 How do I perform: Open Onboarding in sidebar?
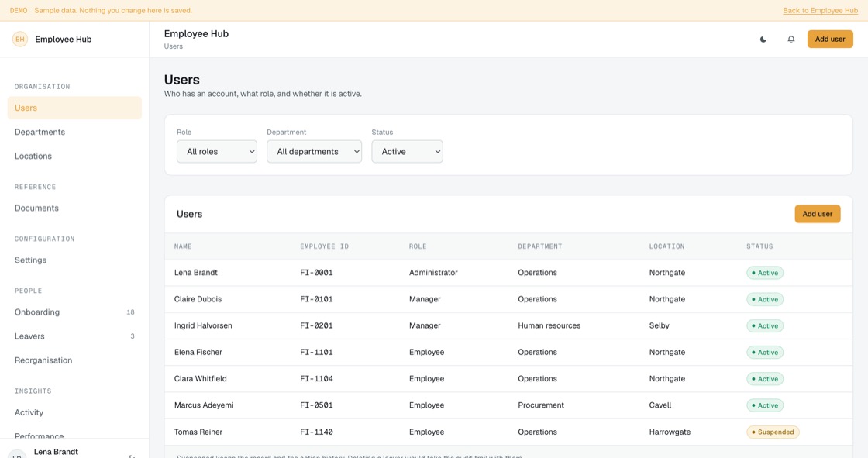(74, 312)
